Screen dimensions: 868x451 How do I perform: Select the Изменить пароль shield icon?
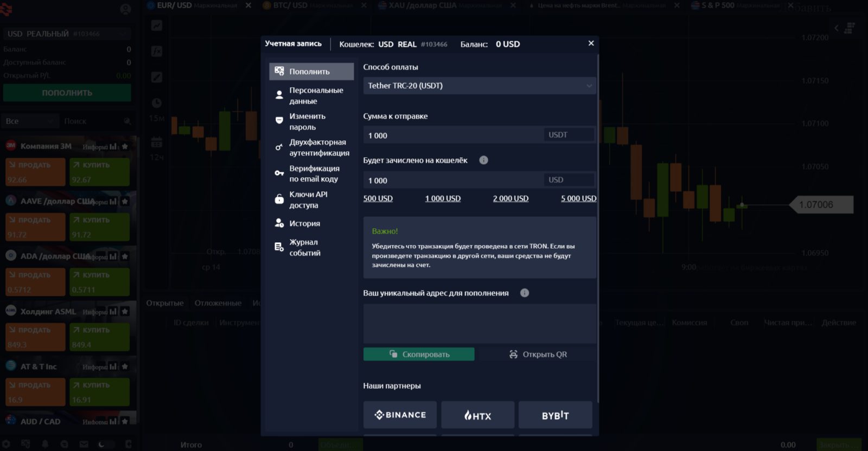[x=279, y=121]
